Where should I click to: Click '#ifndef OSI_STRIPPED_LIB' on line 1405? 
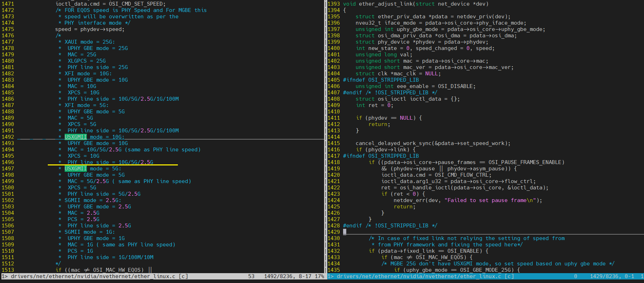tap(381, 80)
